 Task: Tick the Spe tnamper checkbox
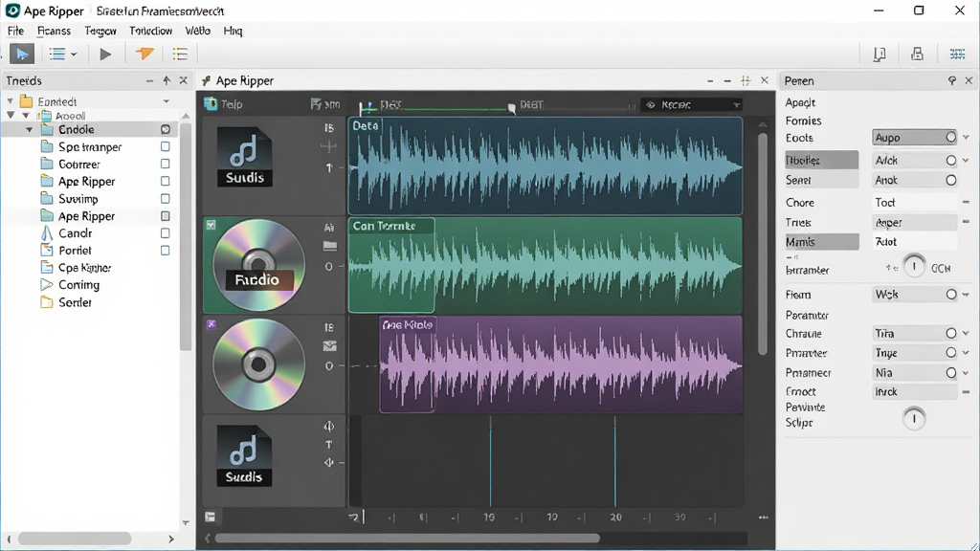coord(165,146)
